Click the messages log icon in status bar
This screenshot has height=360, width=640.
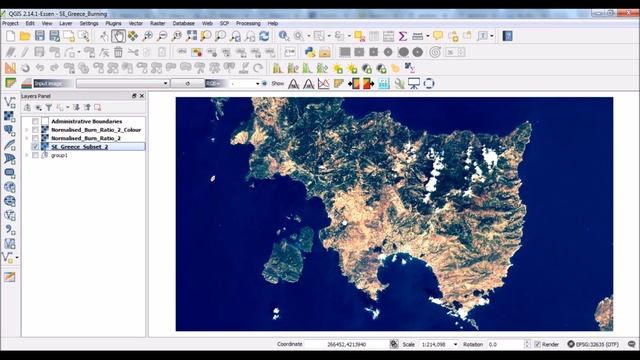point(632,344)
